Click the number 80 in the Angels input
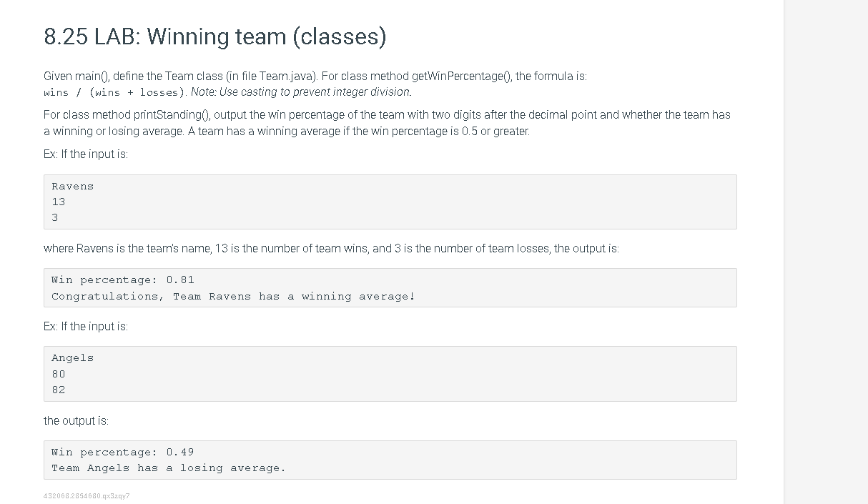 (x=59, y=374)
